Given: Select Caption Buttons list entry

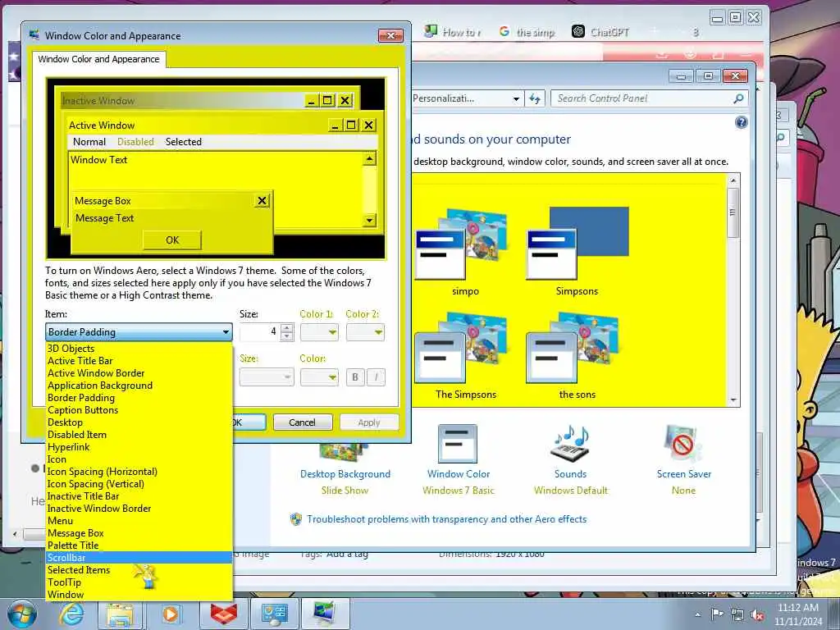Looking at the screenshot, I should click(x=139, y=410).
